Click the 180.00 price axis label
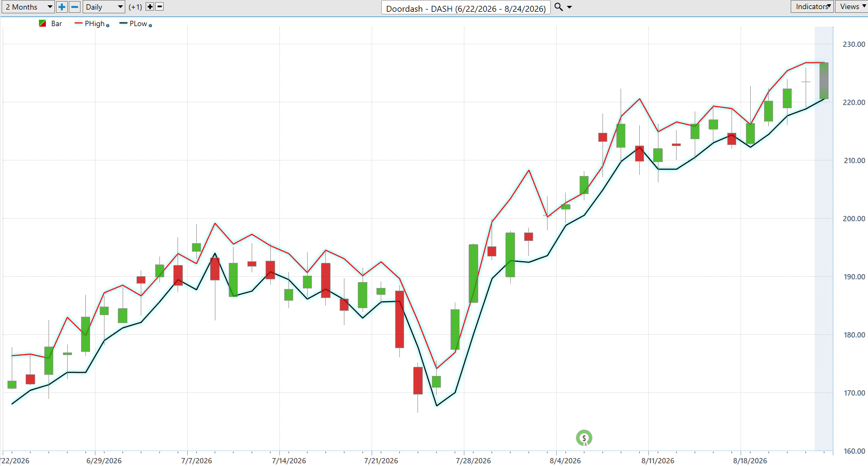This screenshot has height=466, width=868. click(x=854, y=335)
